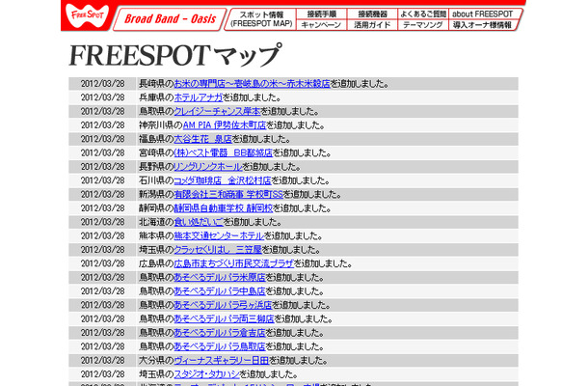Open the ホテルアナガ link

(199, 97)
